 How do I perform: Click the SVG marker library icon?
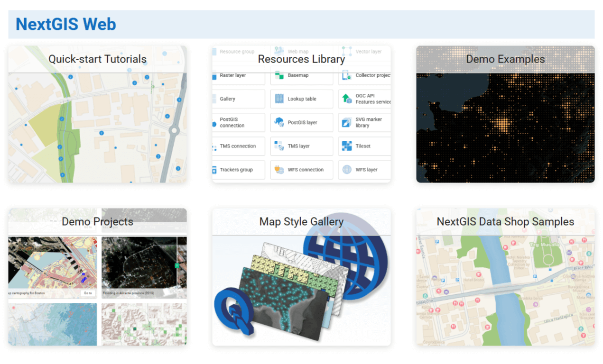pos(347,123)
